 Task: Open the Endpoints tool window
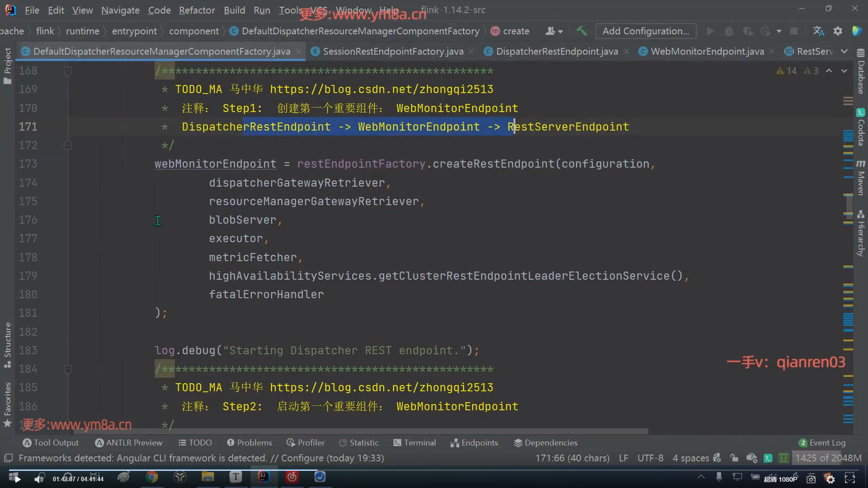[474, 443]
